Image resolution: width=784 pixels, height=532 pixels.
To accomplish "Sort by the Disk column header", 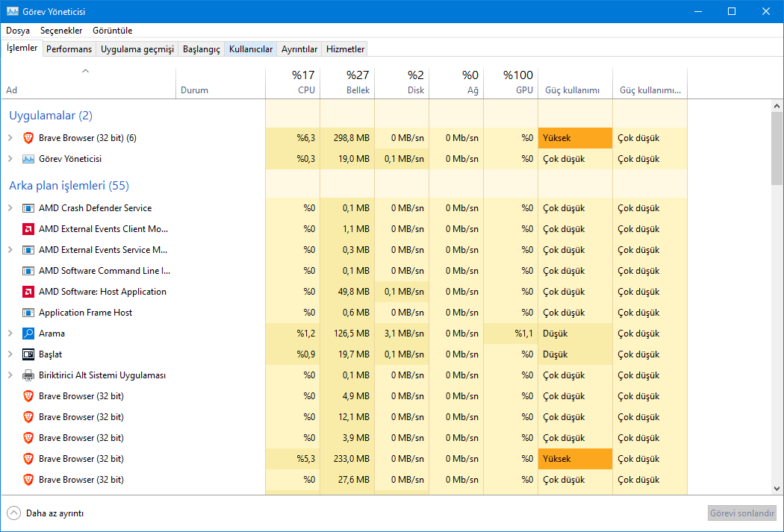I will [402, 83].
